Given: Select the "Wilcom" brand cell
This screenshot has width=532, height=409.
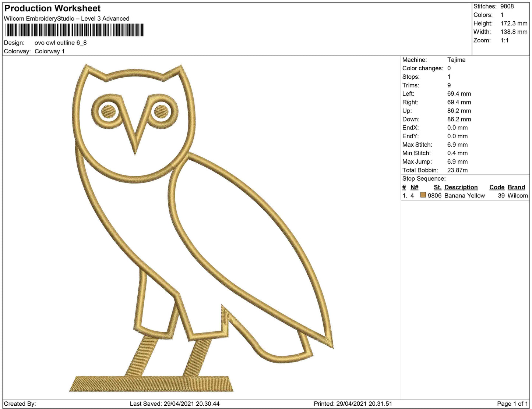Looking at the screenshot, I should click(518, 195).
